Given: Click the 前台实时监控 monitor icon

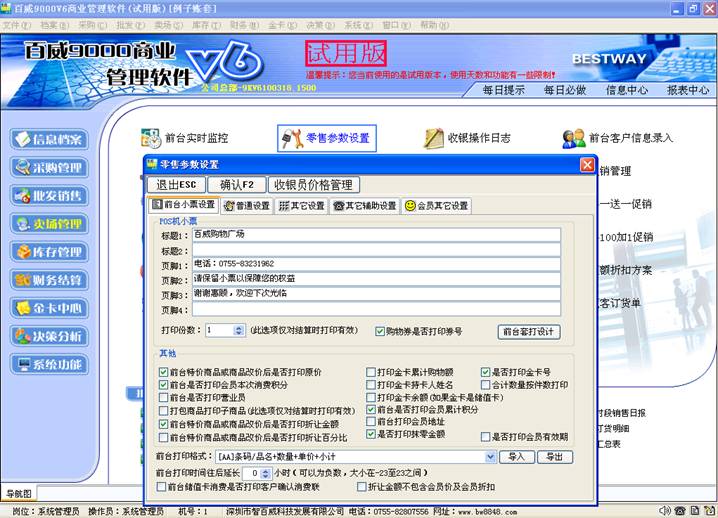Looking at the screenshot, I should pos(151,138).
